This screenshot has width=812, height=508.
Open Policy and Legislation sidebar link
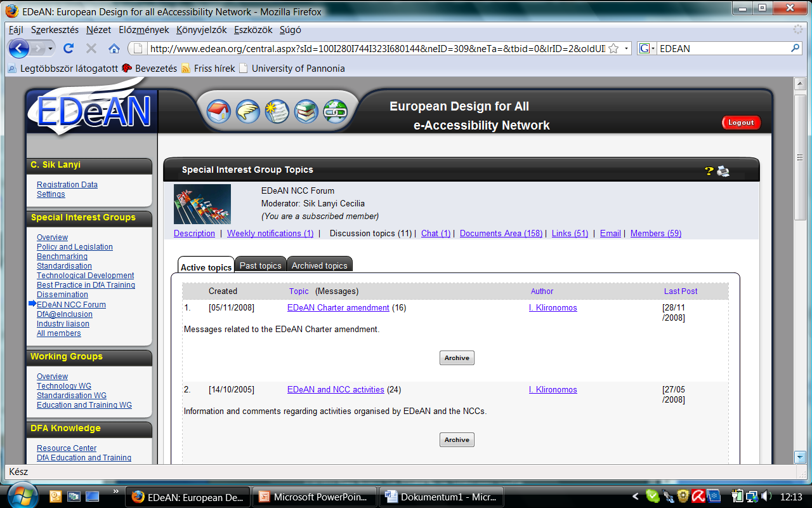point(75,247)
